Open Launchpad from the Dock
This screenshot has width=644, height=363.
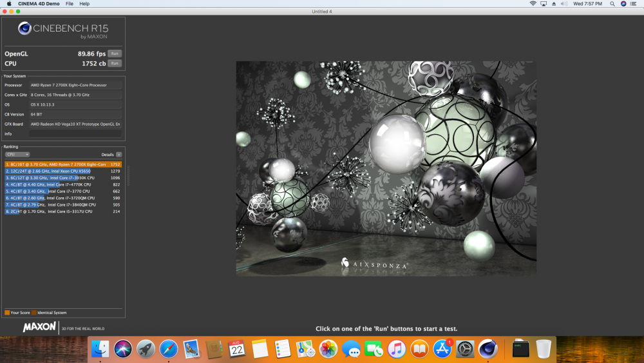point(146,349)
